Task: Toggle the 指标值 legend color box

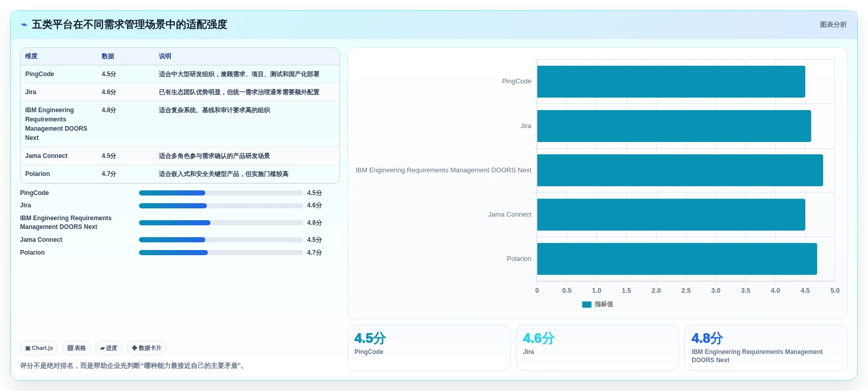Action: click(587, 305)
